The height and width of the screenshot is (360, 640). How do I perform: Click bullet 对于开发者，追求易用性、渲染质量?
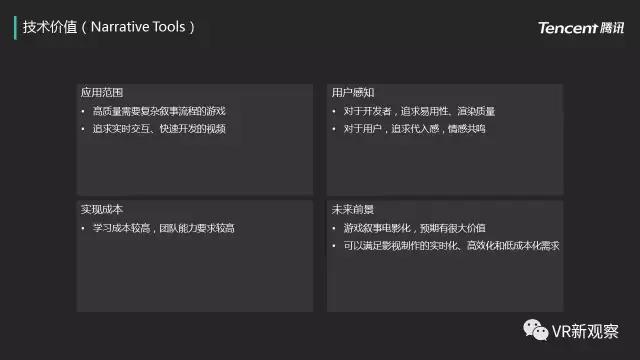click(419, 111)
